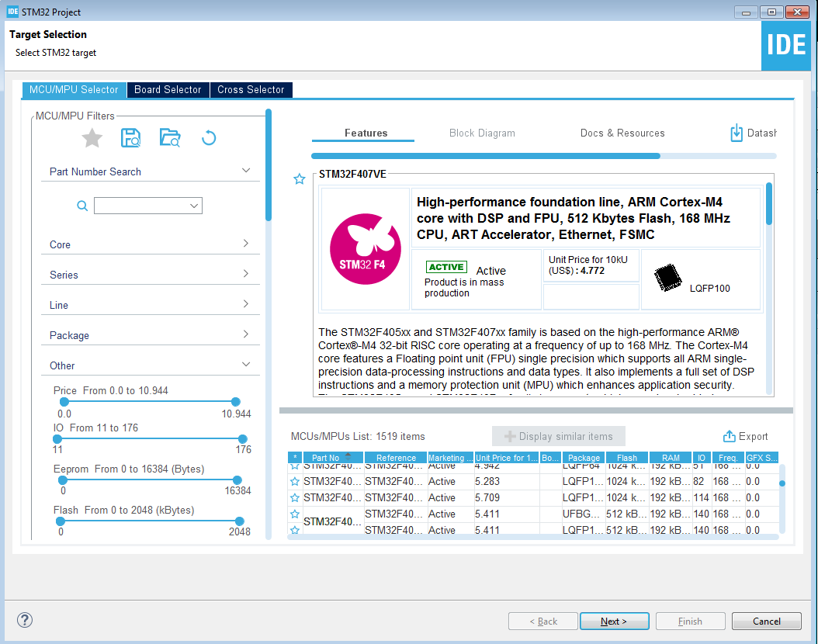Click the Datasheet download icon
818x644 pixels.
(x=737, y=133)
